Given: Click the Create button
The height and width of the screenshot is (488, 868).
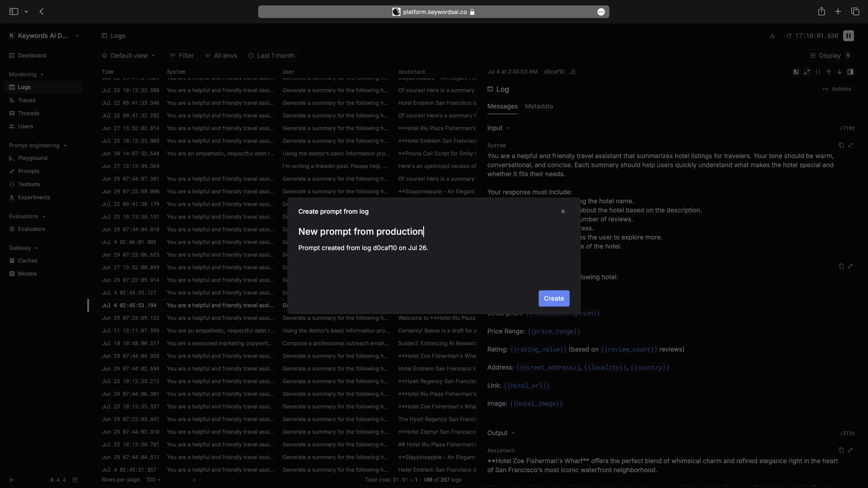Looking at the screenshot, I should [x=554, y=298].
